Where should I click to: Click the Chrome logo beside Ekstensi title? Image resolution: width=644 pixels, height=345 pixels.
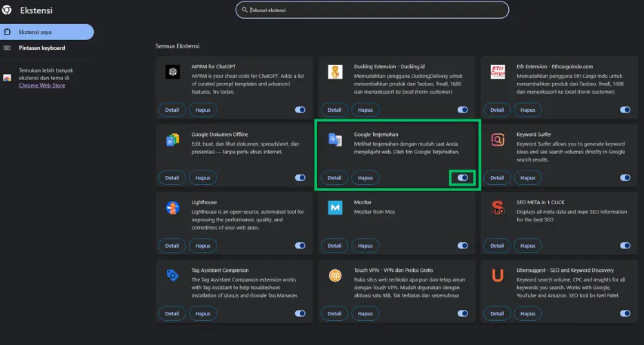[x=6, y=10]
